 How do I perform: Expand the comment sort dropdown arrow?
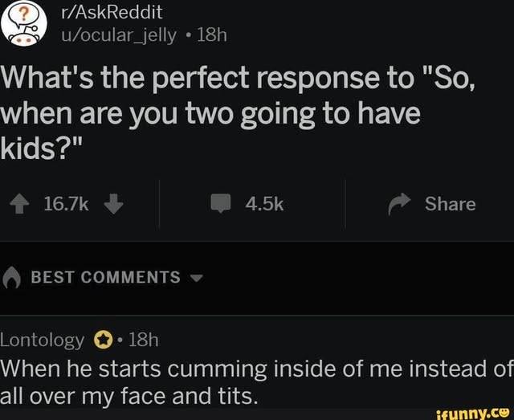[x=198, y=279]
